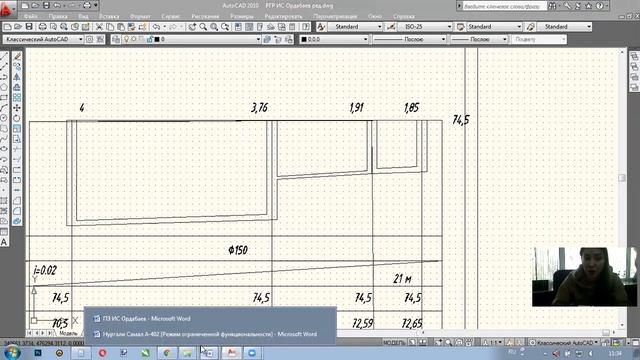This screenshot has height=360, width=640.
Task: Open the lineweight Послою dropdown
Action: tap(479, 40)
